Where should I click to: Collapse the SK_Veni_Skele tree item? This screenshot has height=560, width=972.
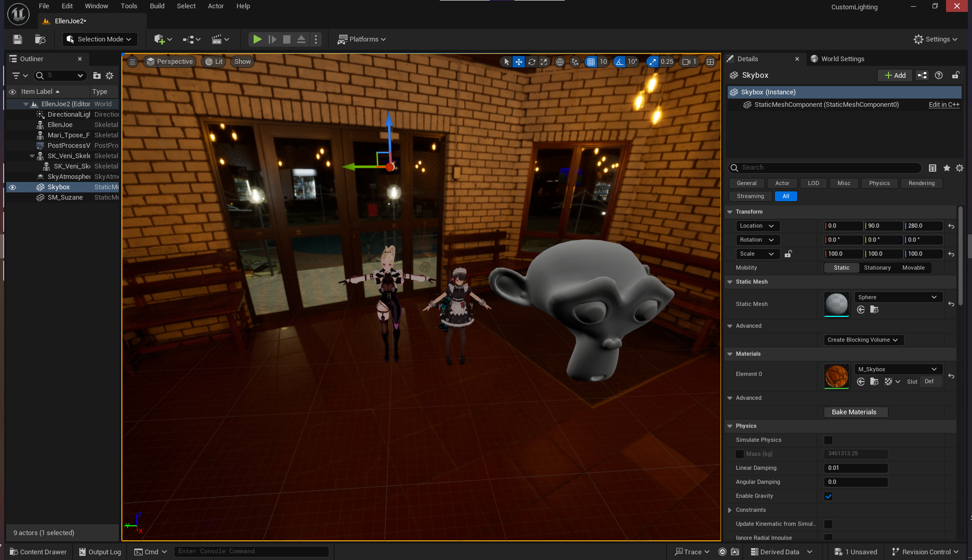(x=32, y=156)
